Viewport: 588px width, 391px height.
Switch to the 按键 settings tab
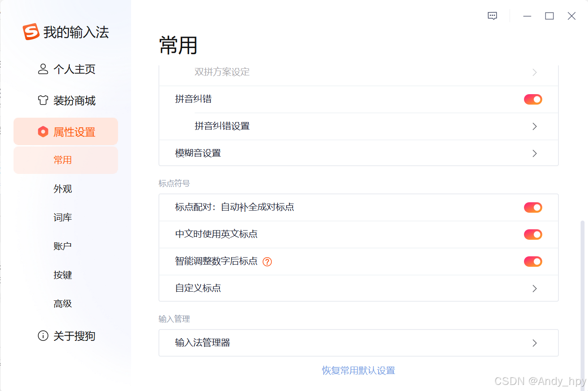coord(63,275)
